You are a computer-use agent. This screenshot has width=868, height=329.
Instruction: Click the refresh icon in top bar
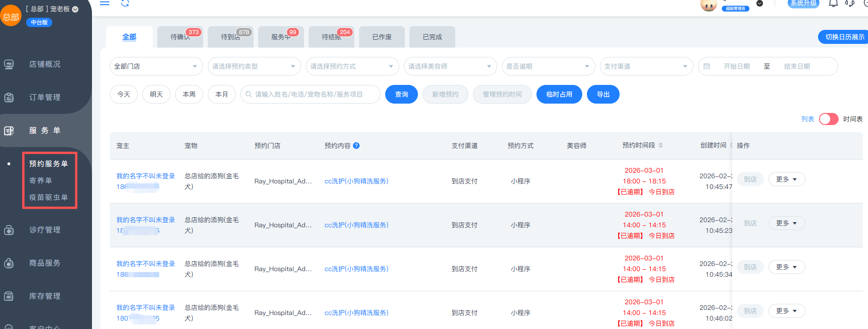[125, 3]
